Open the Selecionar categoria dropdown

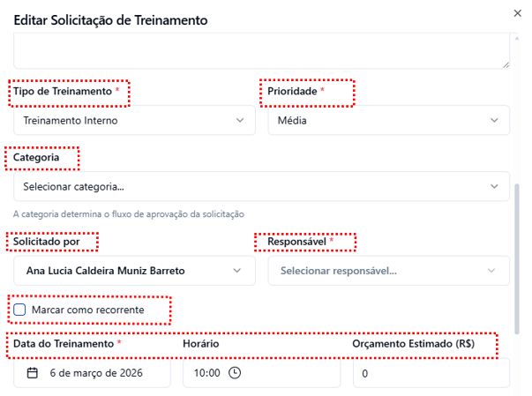[261, 186]
